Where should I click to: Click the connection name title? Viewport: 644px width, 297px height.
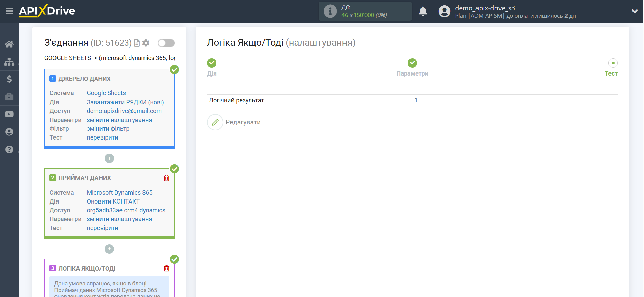point(109,58)
